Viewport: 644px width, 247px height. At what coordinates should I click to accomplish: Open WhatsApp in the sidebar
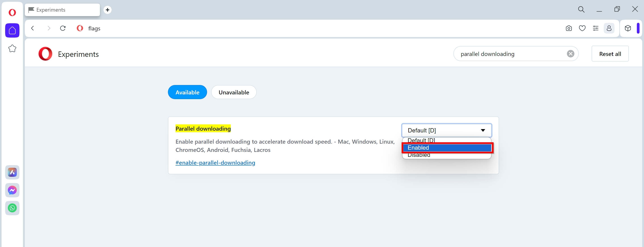pos(12,208)
